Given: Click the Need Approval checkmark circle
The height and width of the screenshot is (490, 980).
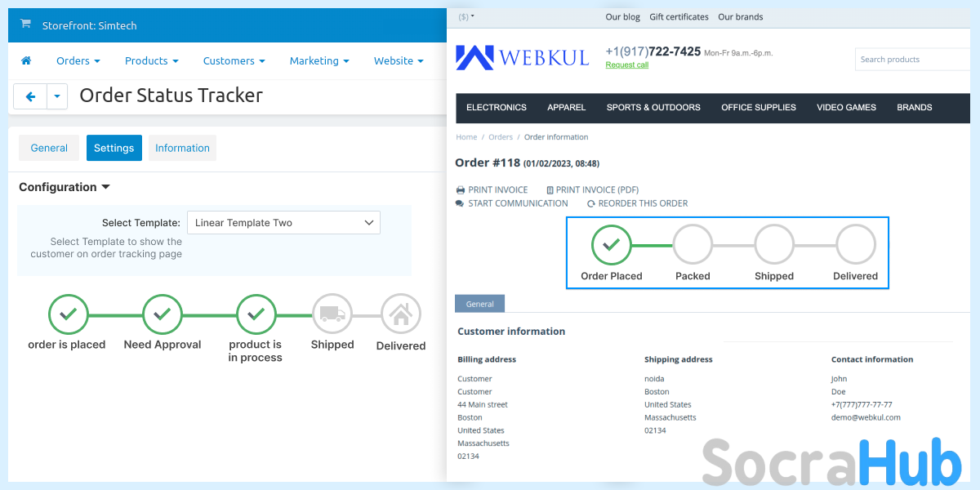Looking at the screenshot, I should pos(163,314).
